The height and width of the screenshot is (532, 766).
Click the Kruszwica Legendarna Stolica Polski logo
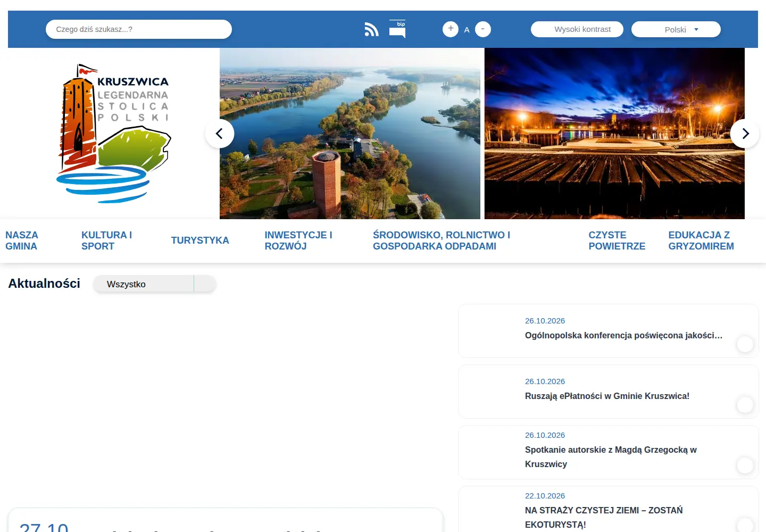tap(114, 134)
